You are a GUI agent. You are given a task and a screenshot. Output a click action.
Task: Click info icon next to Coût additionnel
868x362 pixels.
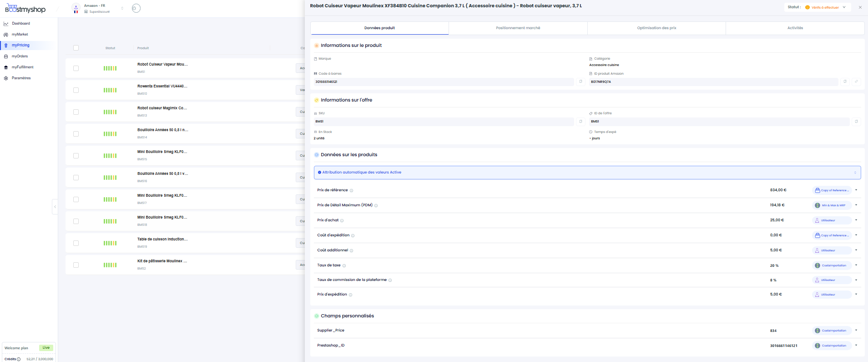(x=351, y=250)
